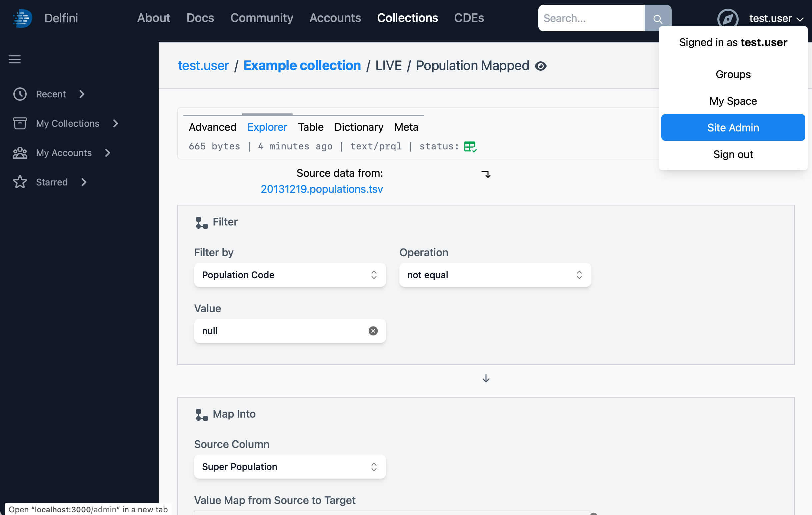Expand the My Collections chevron
This screenshot has width=812, height=515.
[116, 123]
